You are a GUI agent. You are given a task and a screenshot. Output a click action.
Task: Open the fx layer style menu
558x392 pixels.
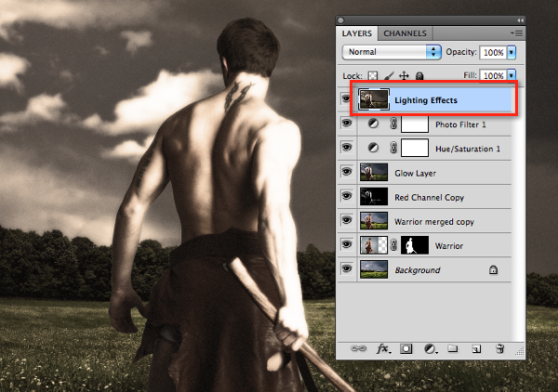pos(383,348)
